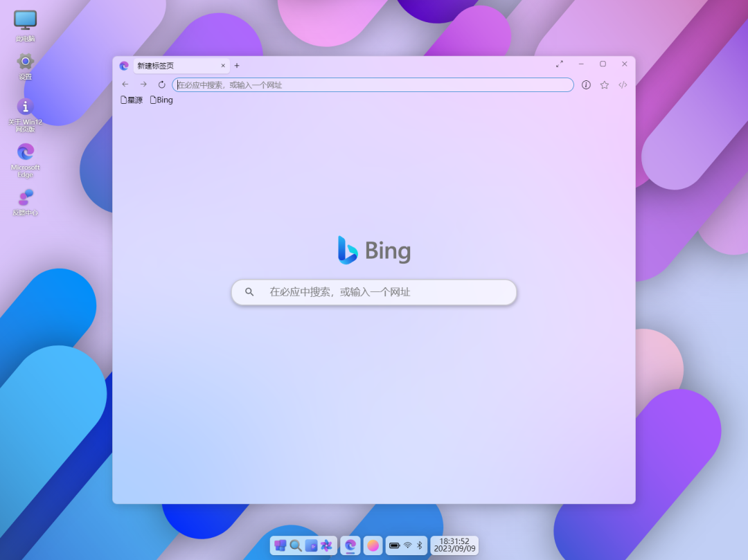The width and height of the screenshot is (748, 560).
Task: Close the Edge browser window
Action: (625, 64)
